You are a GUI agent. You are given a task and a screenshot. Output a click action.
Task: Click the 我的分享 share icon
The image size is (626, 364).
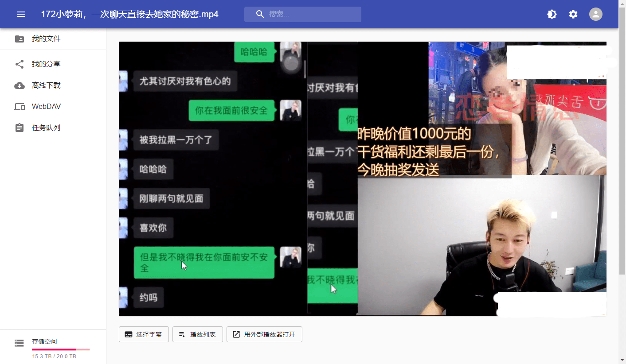tap(20, 64)
